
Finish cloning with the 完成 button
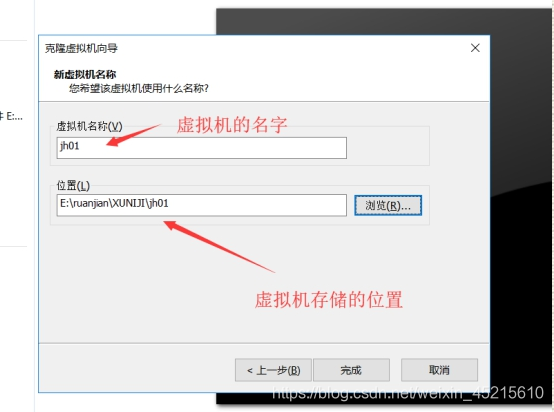[351, 370]
